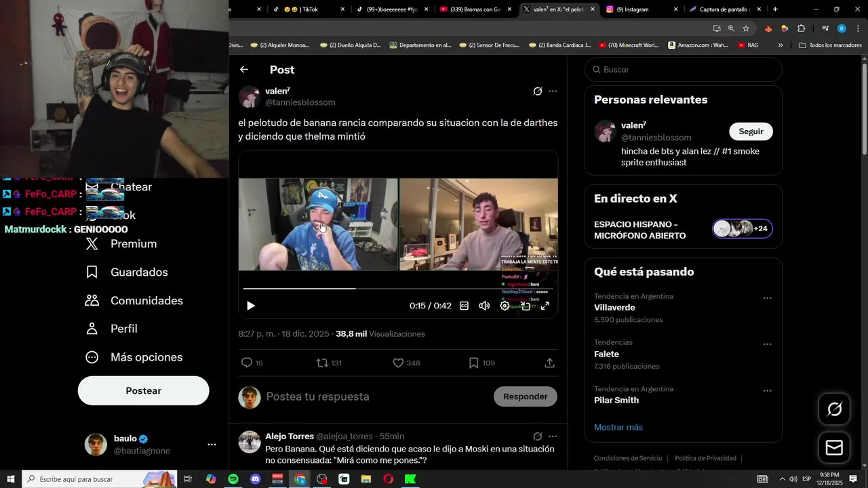Open Windows Start menu
The width and height of the screenshot is (868, 488).
[11, 479]
